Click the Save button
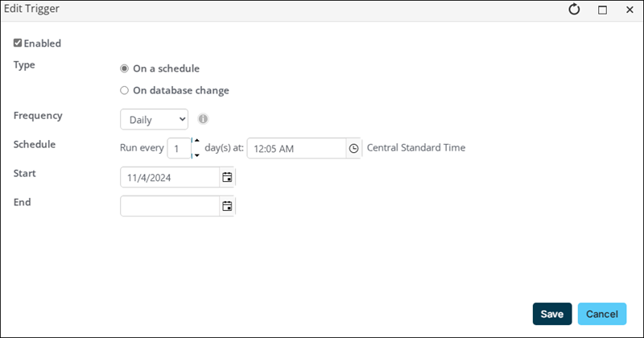This screenshot has height=338, width=644. 552,314
